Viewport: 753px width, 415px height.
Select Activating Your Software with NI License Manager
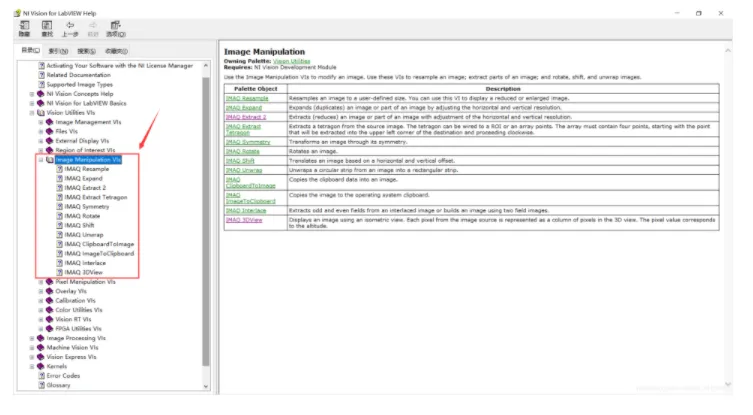(120, 66)
